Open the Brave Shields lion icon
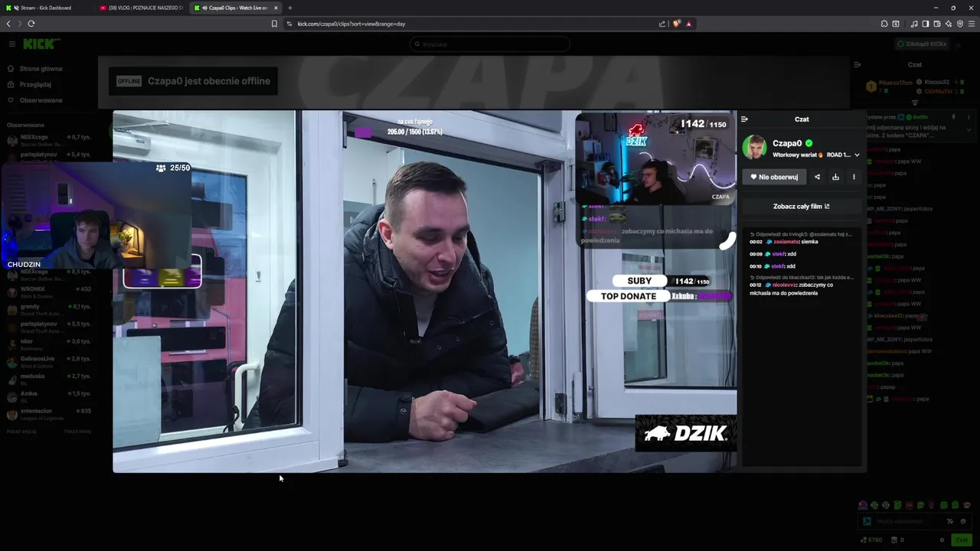This screenshot has width=980, height=551. [676, 24]
